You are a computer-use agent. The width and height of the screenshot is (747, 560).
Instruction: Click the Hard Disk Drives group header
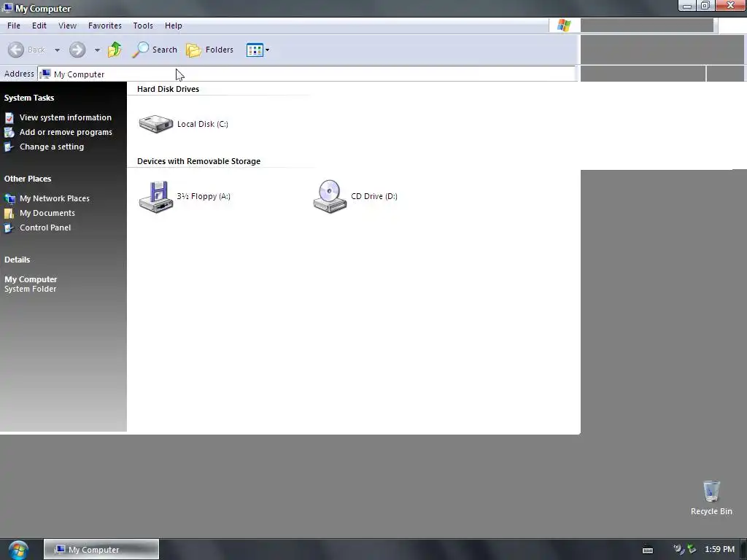pos(169,89)
